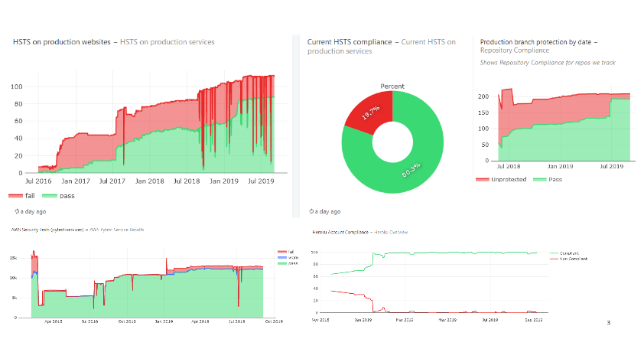Toggle 'warn' series in AWS Security Tests legend

[288, 257]
